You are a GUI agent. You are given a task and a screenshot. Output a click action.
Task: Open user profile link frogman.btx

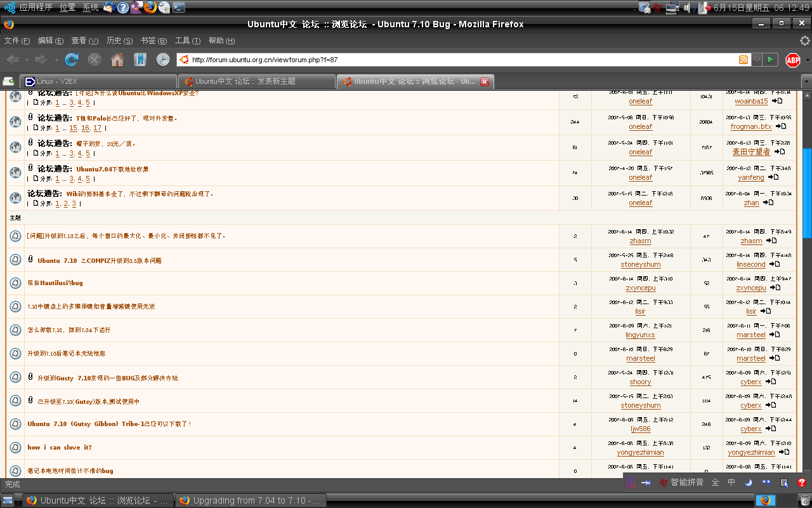(751, 126)
